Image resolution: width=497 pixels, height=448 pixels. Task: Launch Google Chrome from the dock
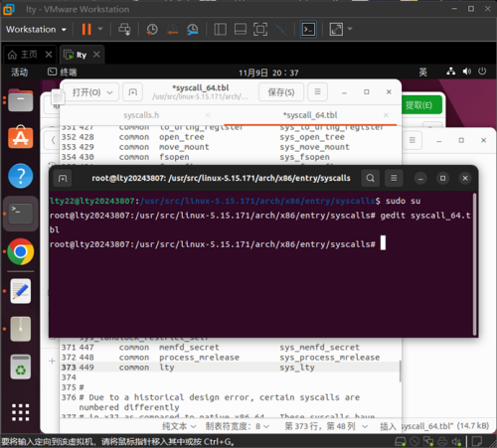[x=21, y=251]
